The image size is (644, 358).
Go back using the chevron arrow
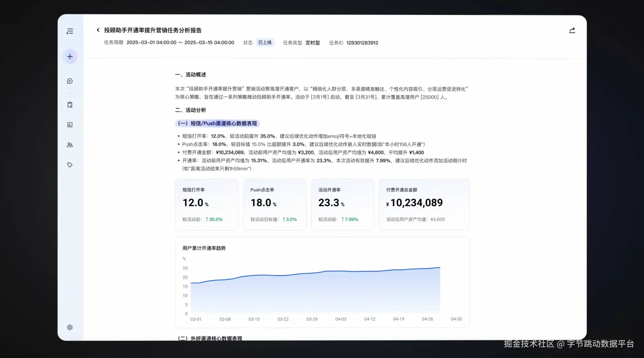pos(98,30)
